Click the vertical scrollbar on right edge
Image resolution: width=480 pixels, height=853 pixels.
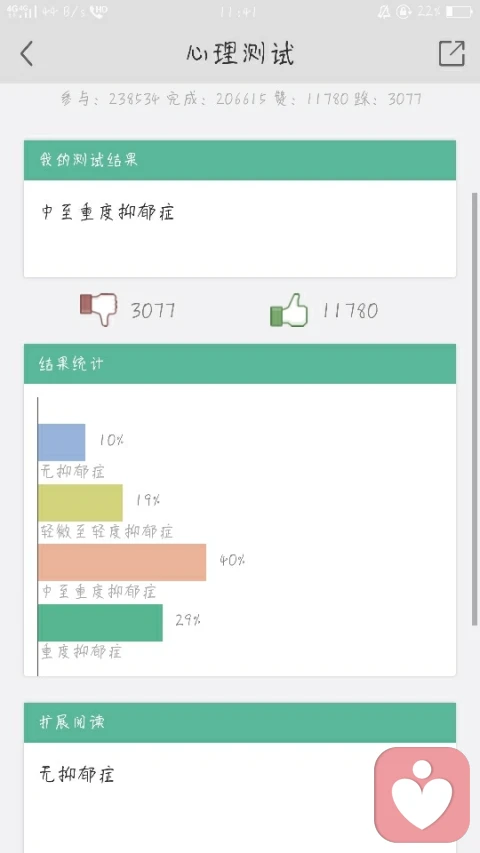click(x=475, y=408)
